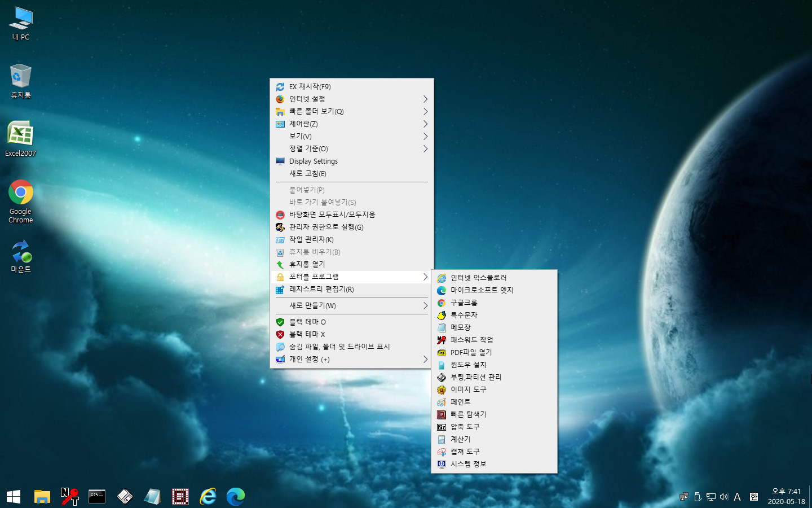Open Microsoft Edge from the taskbar

tap(236, 496)
